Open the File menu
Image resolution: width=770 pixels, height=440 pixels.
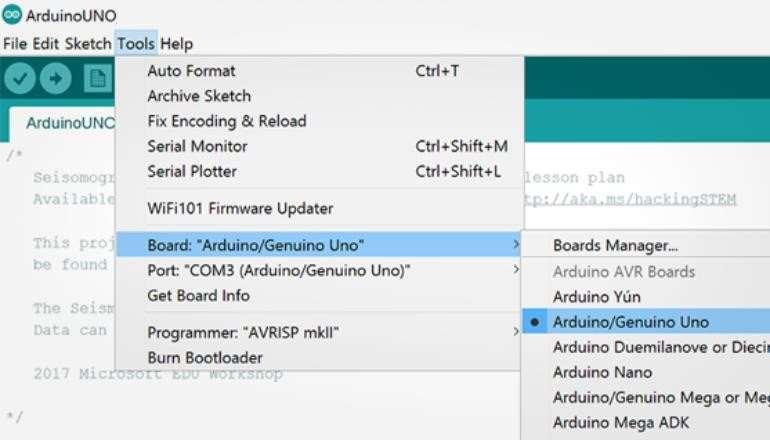(x=15, y=44)
